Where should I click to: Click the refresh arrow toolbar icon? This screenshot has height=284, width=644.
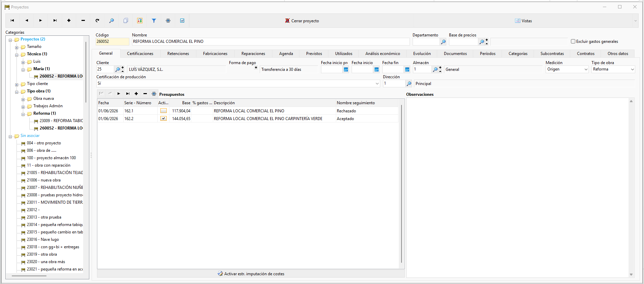click(97, 21)
